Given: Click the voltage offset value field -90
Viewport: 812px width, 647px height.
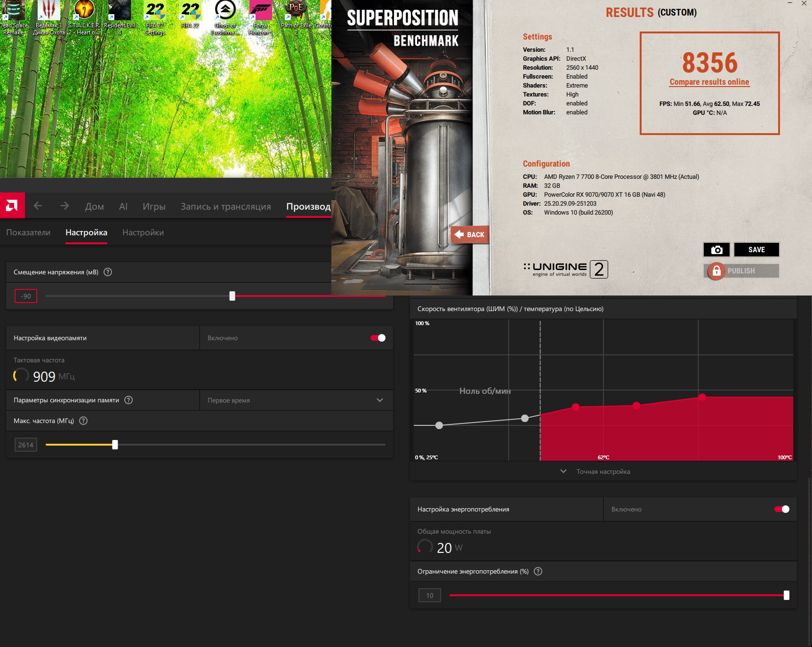Looking at the screenshot, I should [x=26, y=296].
